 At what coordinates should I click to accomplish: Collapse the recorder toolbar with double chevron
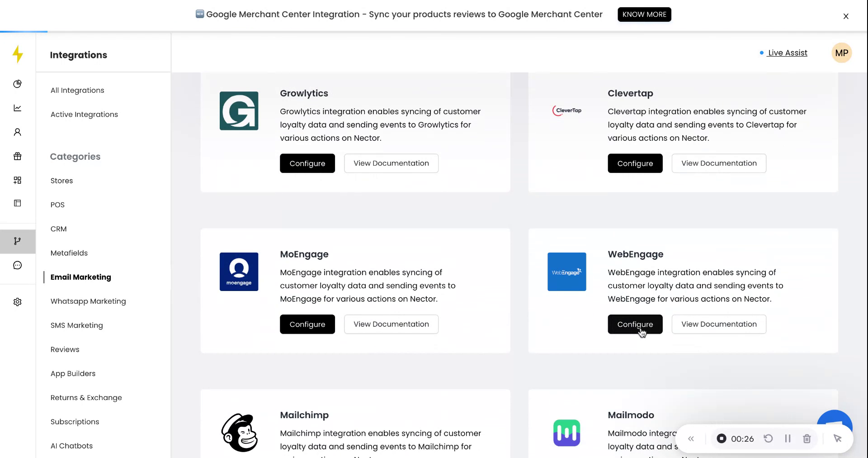pyautogui.click(x=691, y=439)
